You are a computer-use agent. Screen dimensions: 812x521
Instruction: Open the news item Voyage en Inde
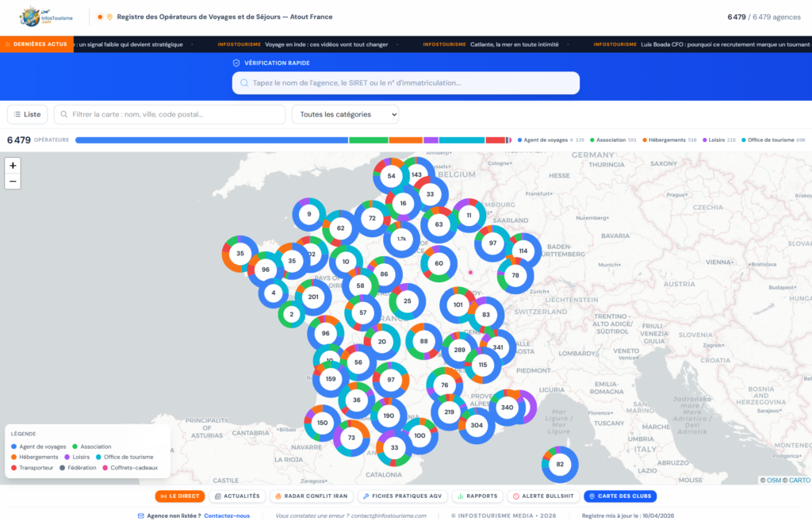click(326, 44)
